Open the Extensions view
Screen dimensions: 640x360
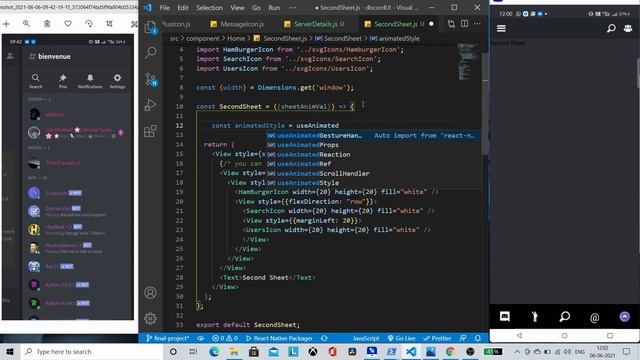click(150, 131)
